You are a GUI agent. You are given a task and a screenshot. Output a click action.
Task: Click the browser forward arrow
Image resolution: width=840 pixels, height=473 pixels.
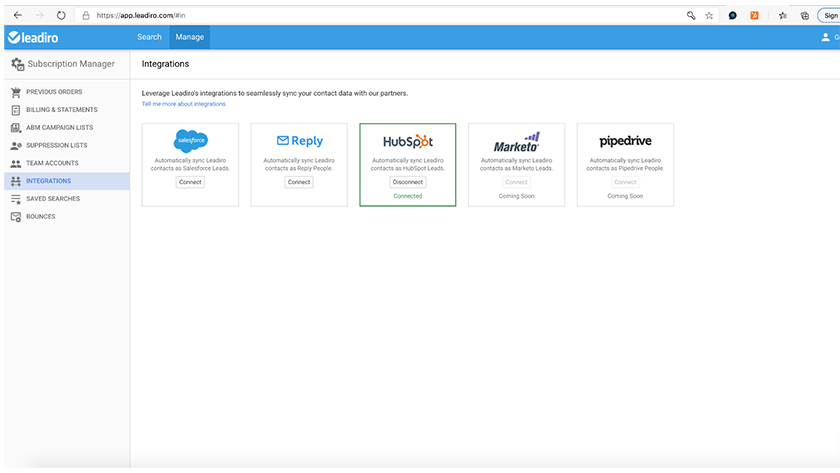[x=39, y=16]
